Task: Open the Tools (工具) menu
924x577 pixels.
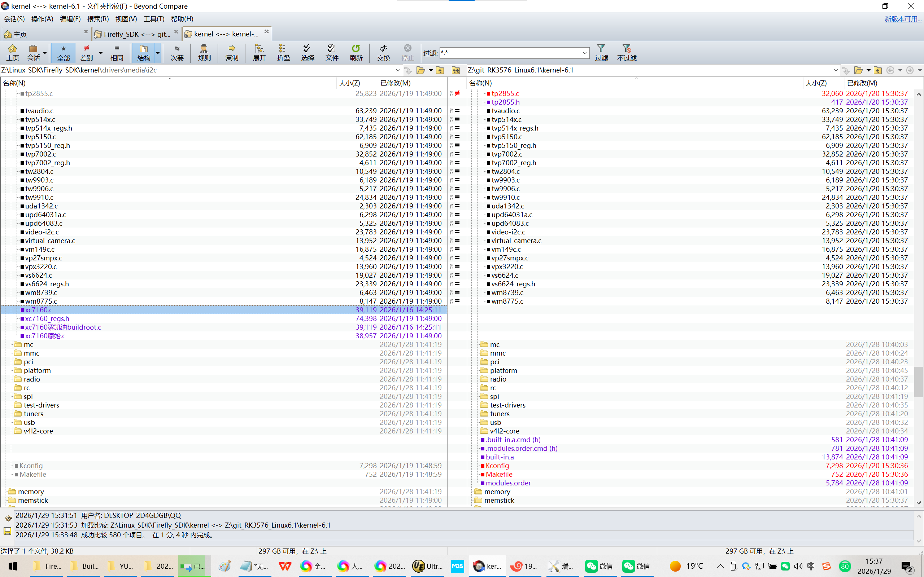Action: point(153,19)
